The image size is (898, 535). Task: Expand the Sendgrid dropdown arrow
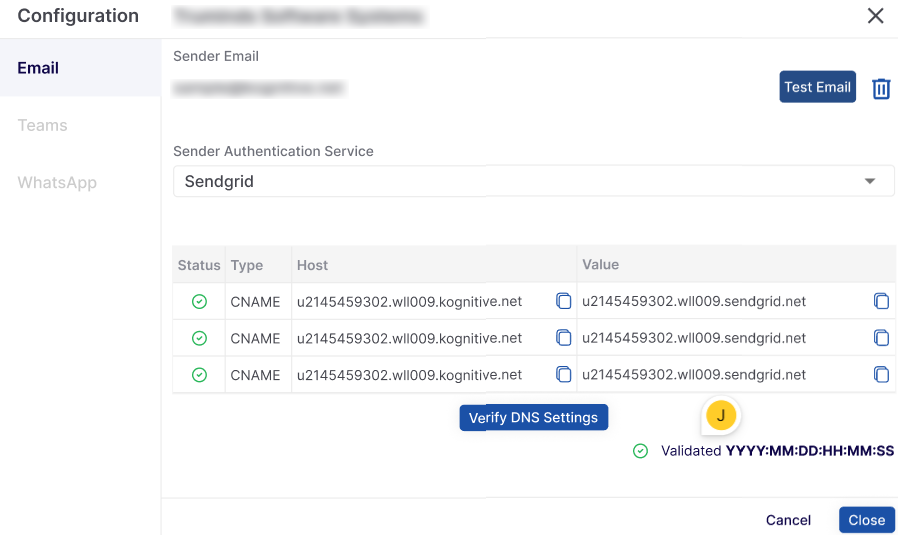(x=870, y=181)
